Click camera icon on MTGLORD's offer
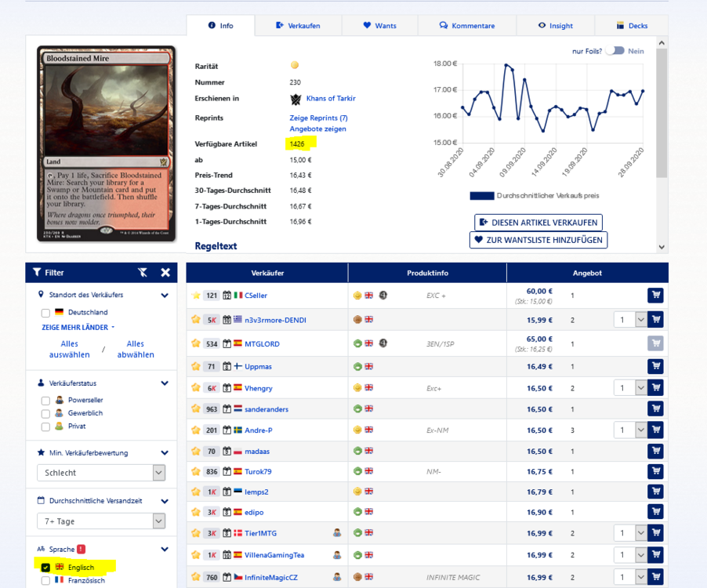The image size is (707, 588). (384, 343)
